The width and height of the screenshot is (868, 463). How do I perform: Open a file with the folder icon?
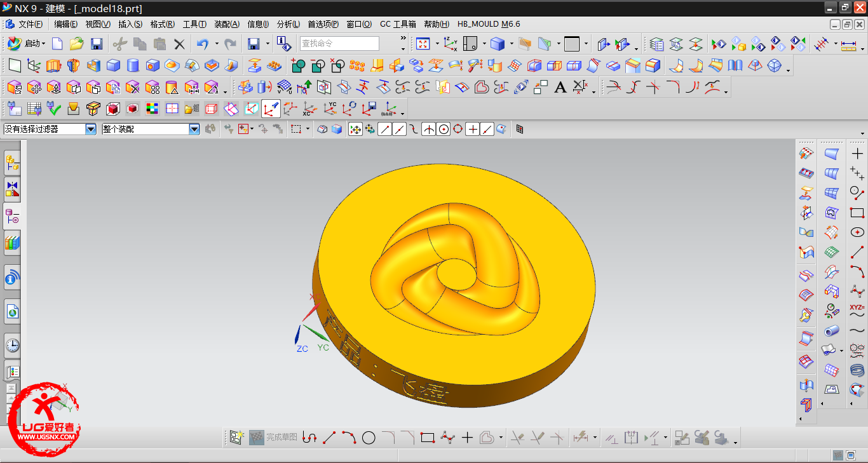(x=77, y=44)
